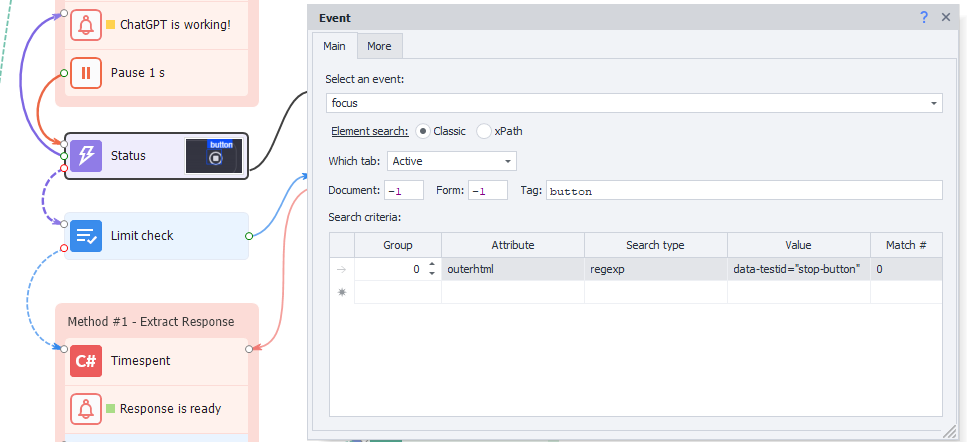Switch to the More tab
Viewport: 967px width, 442px height.
pos(379,46)
